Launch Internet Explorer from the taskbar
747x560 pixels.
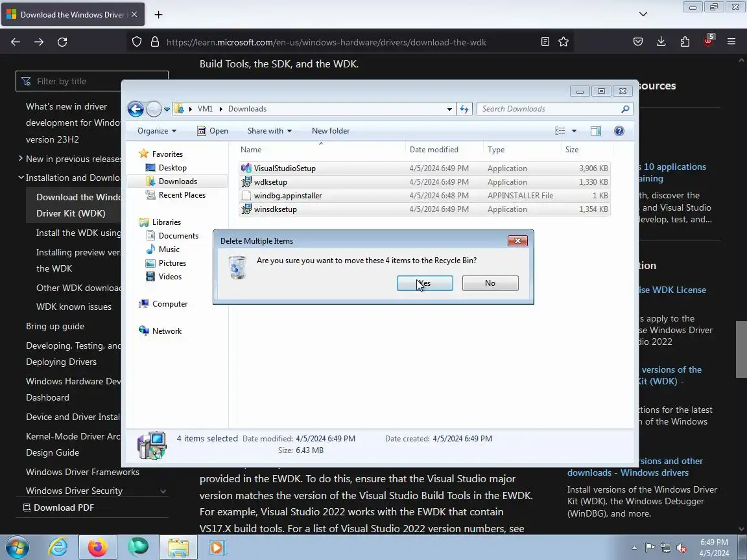pos(58,548)
